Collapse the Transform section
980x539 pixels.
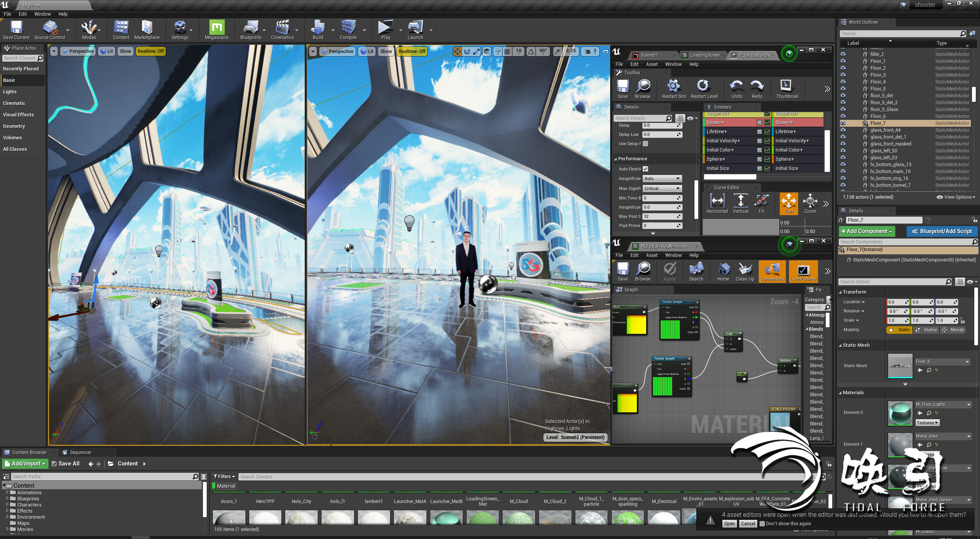pyautogui.click(x=840, y=292)
